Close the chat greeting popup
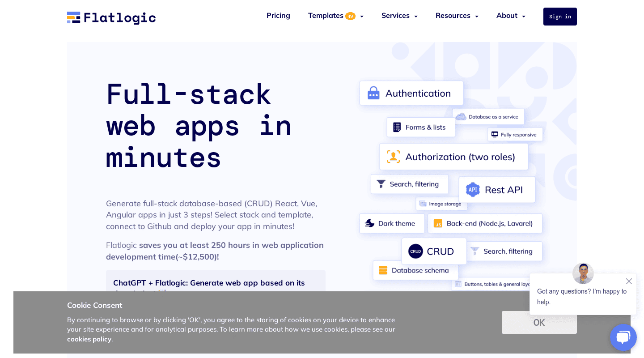 pos(629,281)
